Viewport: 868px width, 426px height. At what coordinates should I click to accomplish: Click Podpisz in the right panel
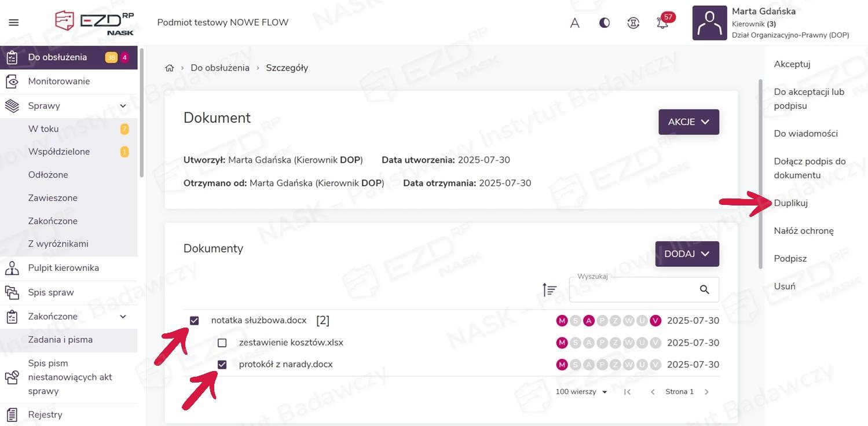pyautogui.click(x=790, y=259)
